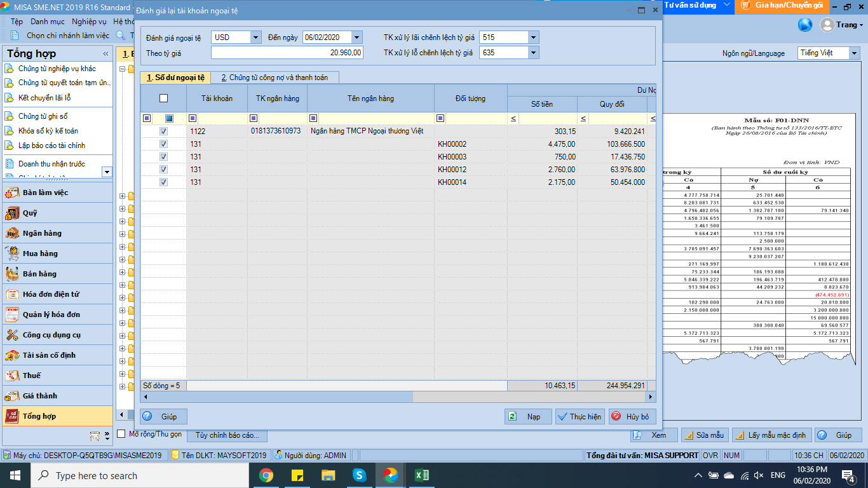
Task: Switch to Chứng từ công nợ và thanh toán tab
Action: [x=275, y=78]
